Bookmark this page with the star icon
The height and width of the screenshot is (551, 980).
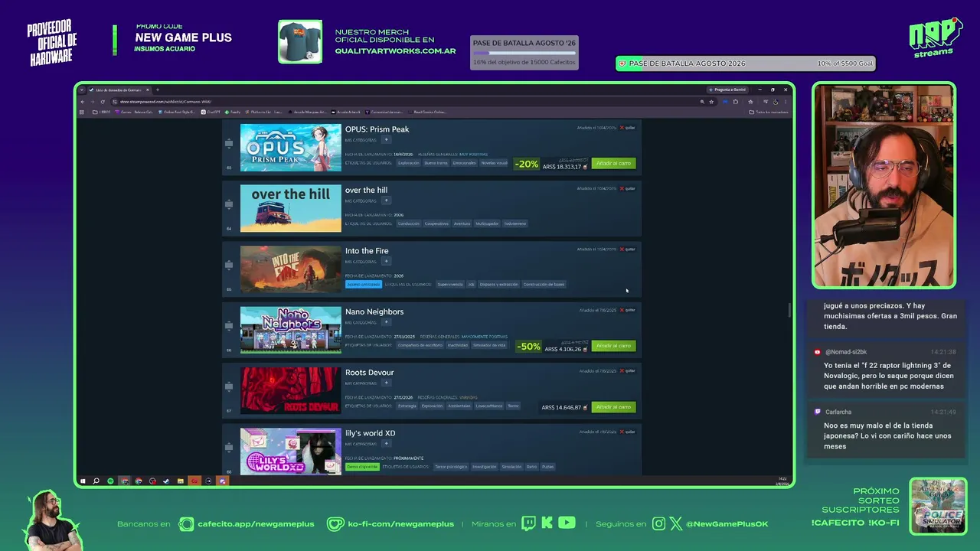711,102
